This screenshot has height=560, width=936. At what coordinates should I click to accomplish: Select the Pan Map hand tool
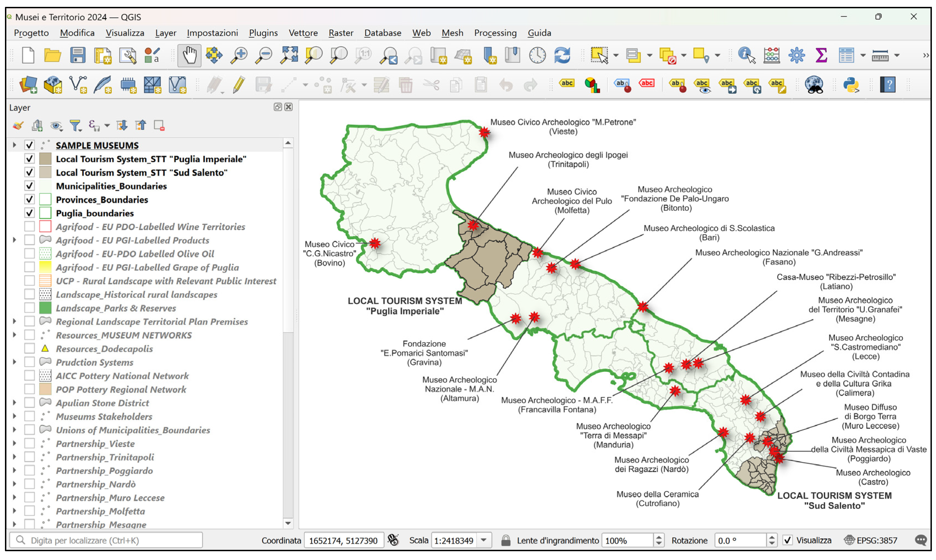[189, 56]
